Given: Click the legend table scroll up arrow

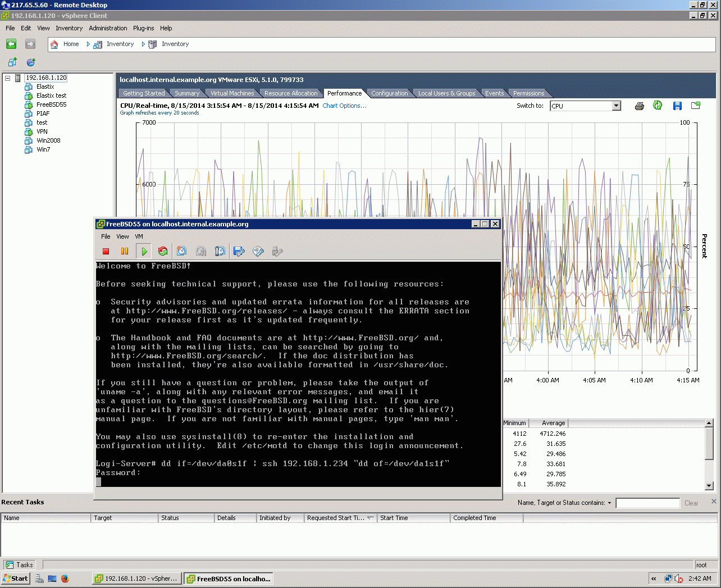Looking at the screenshot, I should (x=709, y=423).
